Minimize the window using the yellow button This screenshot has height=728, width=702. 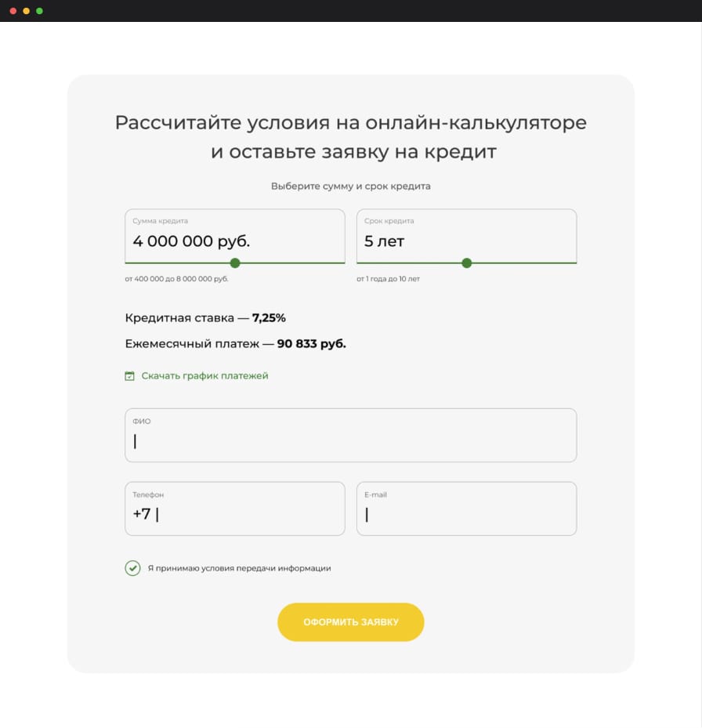(x=26, y=11)
